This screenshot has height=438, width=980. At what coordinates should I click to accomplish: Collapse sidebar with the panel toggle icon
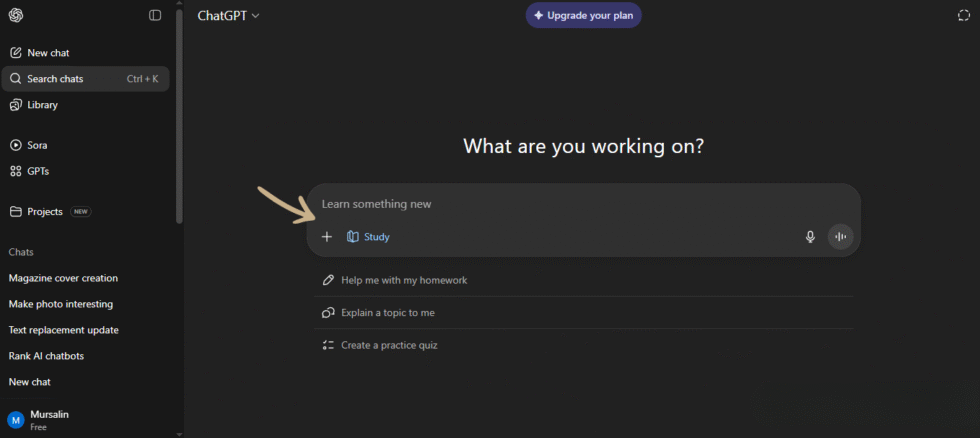[x=155, y=15]
